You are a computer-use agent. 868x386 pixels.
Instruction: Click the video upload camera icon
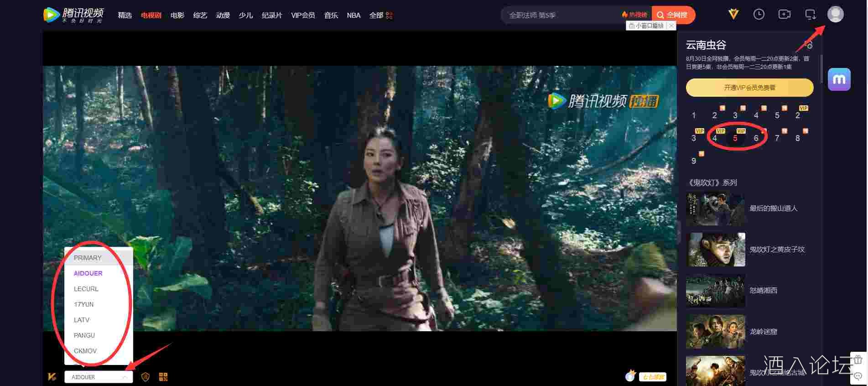[x=784, y=15]
